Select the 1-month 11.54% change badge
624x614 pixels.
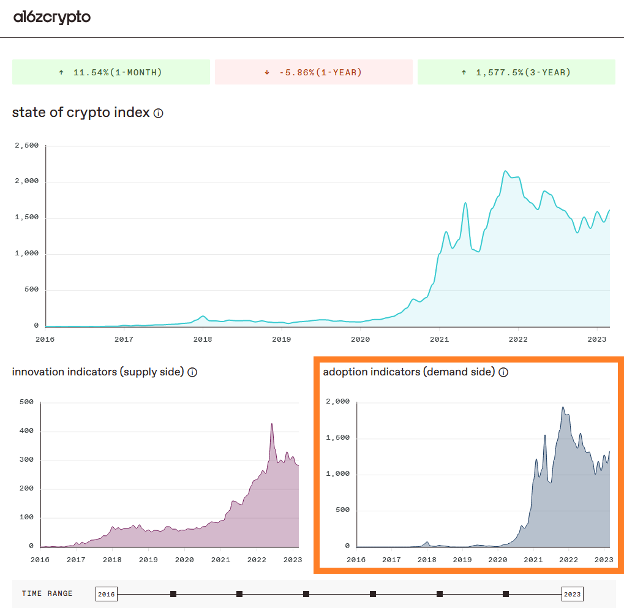(110, 72)
